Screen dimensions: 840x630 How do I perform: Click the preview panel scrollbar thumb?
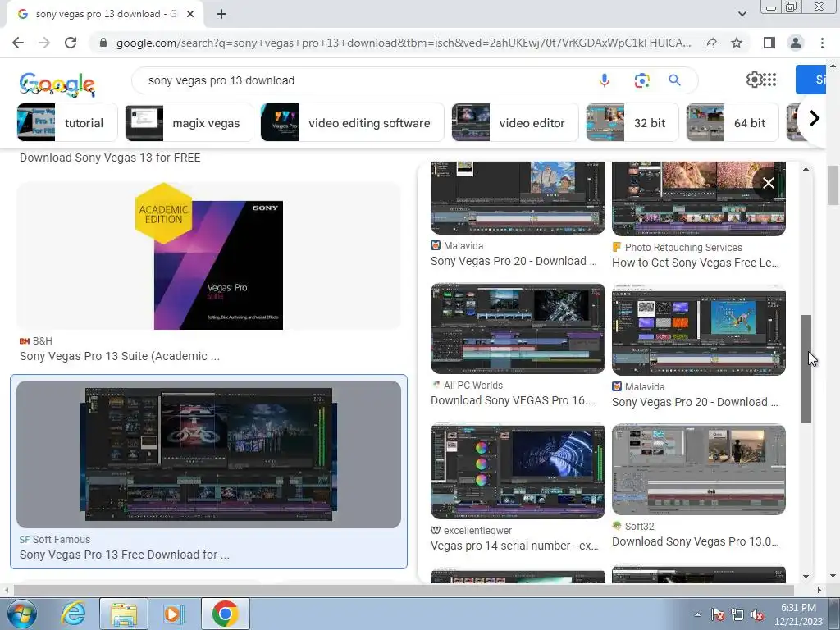click(806, 369)
